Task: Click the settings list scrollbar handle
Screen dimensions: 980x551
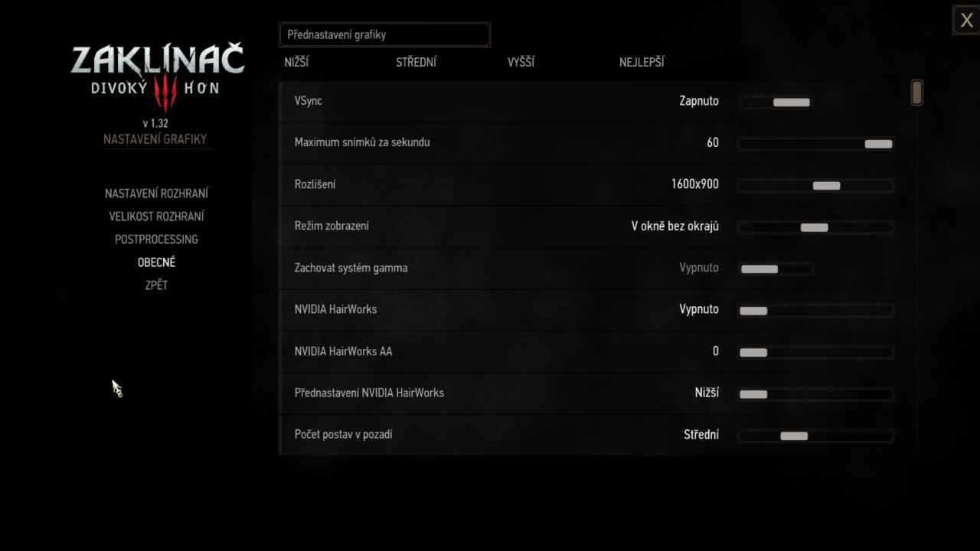Action: pyautogui.click(x=916, y=93)
